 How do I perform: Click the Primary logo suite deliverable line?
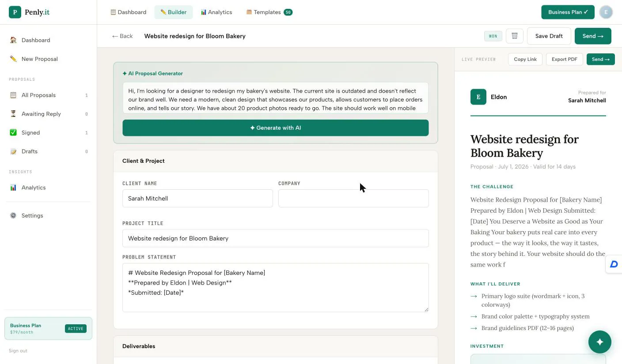click(533, 300)
